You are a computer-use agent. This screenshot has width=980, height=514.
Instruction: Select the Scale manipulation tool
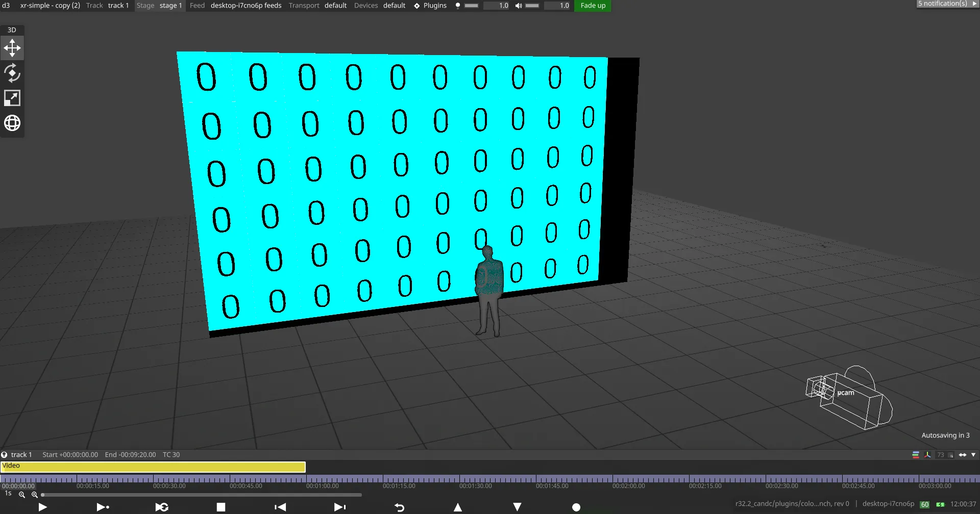12,98
